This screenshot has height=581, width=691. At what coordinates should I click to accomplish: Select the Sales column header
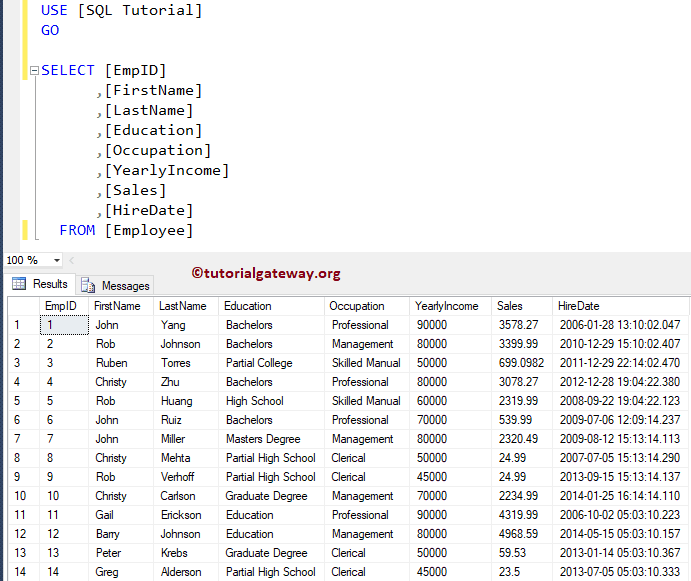coord(522,306)
